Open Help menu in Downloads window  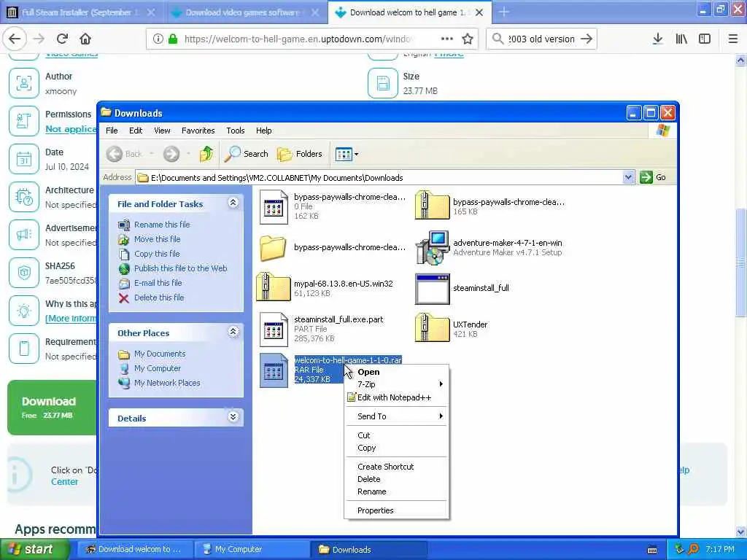click(263, 131)
